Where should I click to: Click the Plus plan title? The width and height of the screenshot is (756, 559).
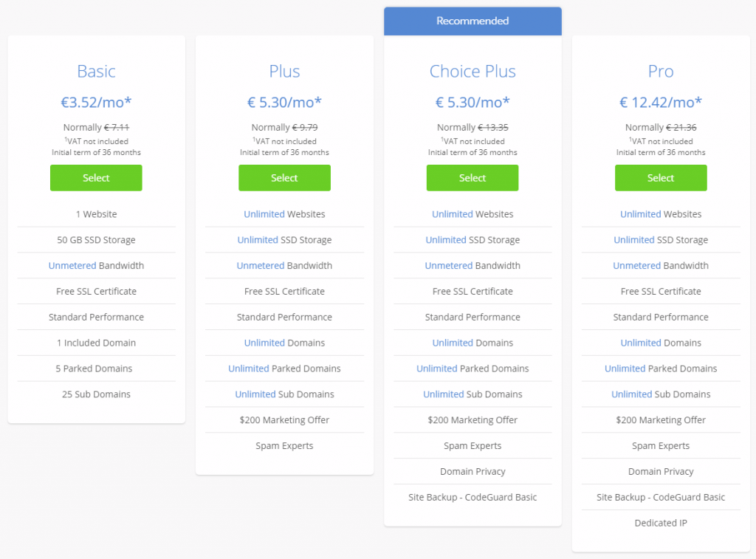pyautogui.click(x=284, y=72)
